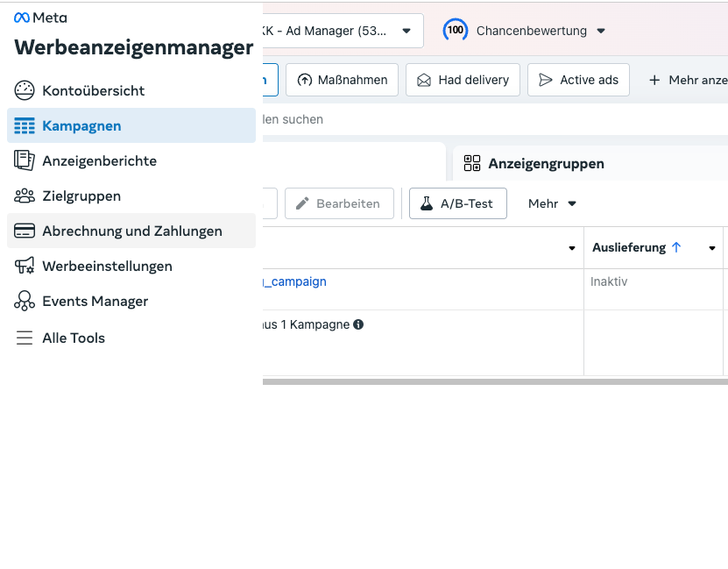Click the Bearbeiten button
The image size is (728, 569).
[x=339, y=203]
